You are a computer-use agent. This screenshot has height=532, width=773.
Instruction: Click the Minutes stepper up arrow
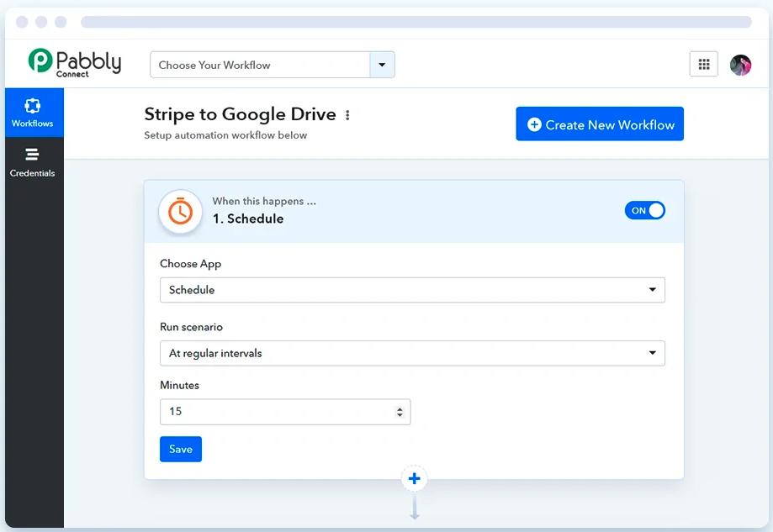click(400, 408)
